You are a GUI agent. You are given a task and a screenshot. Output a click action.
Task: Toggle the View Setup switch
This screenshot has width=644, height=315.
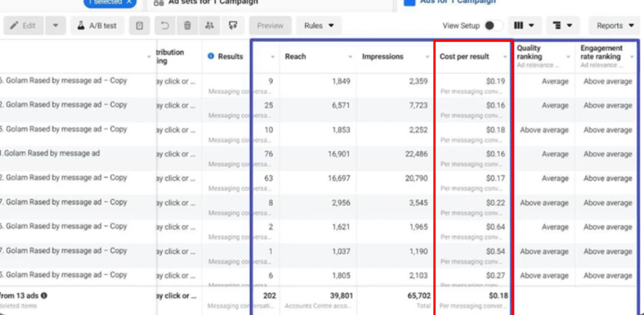(x=494, y=26)
